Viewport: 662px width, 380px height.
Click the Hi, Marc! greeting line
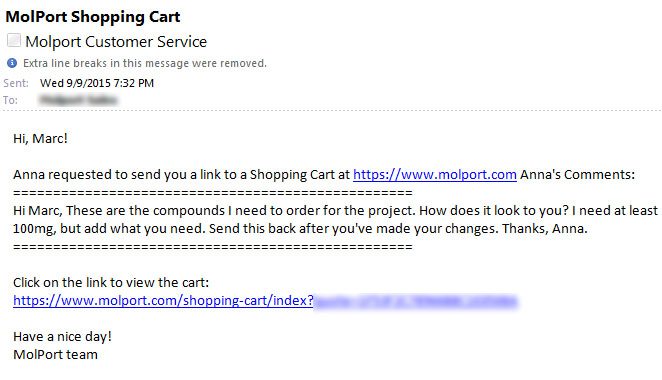click(41, 138)
